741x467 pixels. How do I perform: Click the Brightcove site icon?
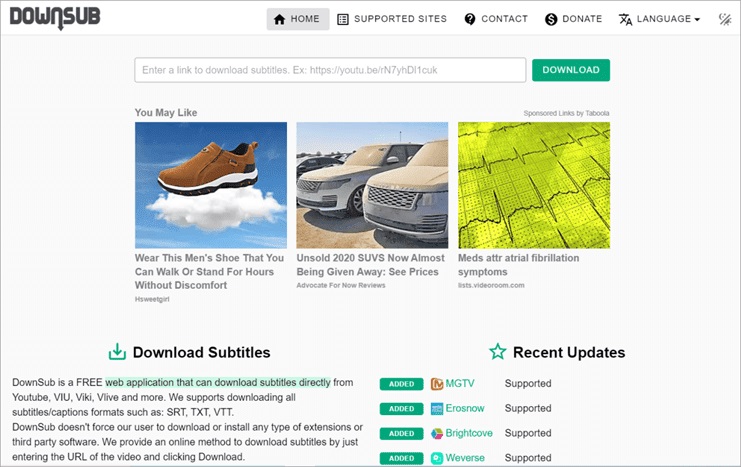(437, 434)
